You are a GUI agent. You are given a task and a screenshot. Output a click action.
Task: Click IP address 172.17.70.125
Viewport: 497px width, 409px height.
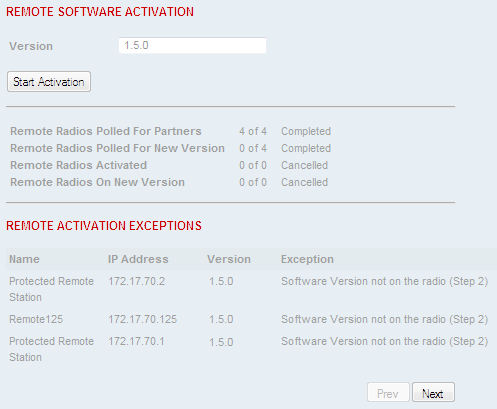(x=142, y=319)
